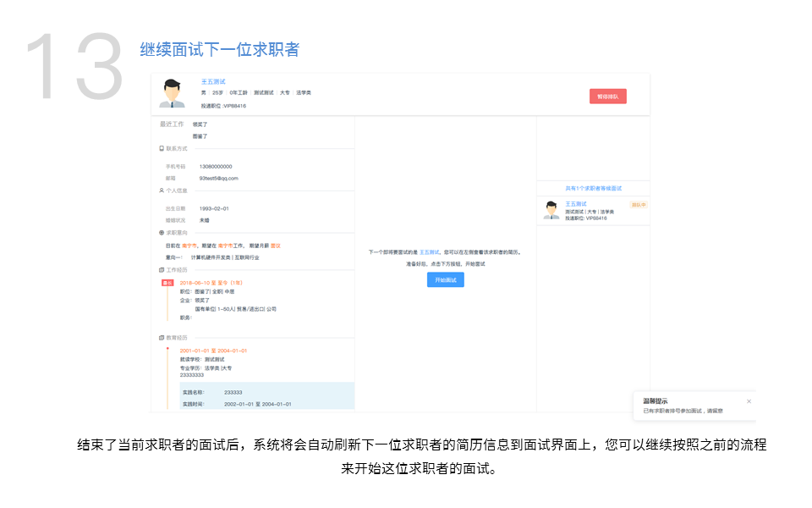Open 王五测试 name link in resume header
Image resolution: width=812 pixels, height=508 pixels.
pyautogui.click(x=213, y=82)
